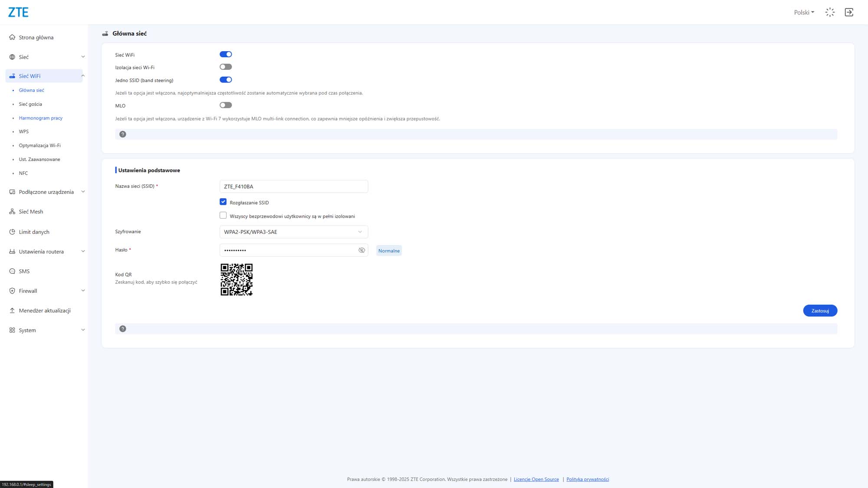Expand the Sieć menu chevron
Image resolution: width=868 pixels, height=488 pixels.
coord(83,57)
